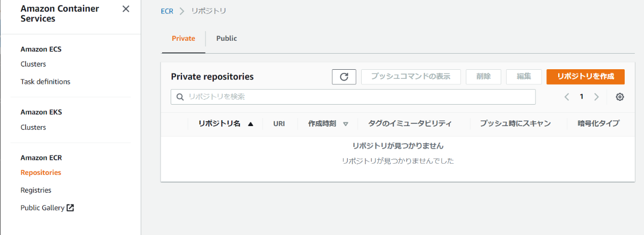Focus the リポジトリを検索 search field
This screenshot has width=644, height=235.
pyautogui.click(x=353, y=97)
